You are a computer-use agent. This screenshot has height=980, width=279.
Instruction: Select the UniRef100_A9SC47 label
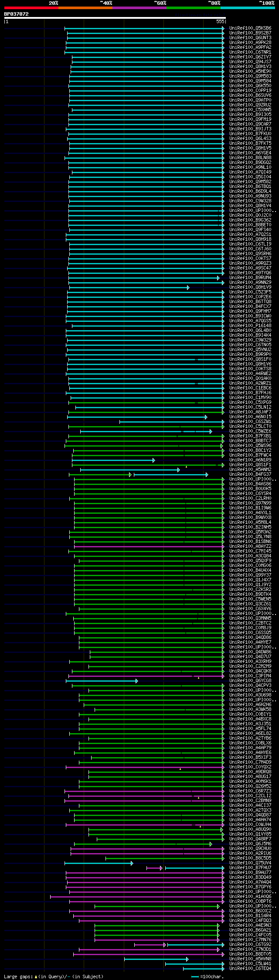point(250,268)
